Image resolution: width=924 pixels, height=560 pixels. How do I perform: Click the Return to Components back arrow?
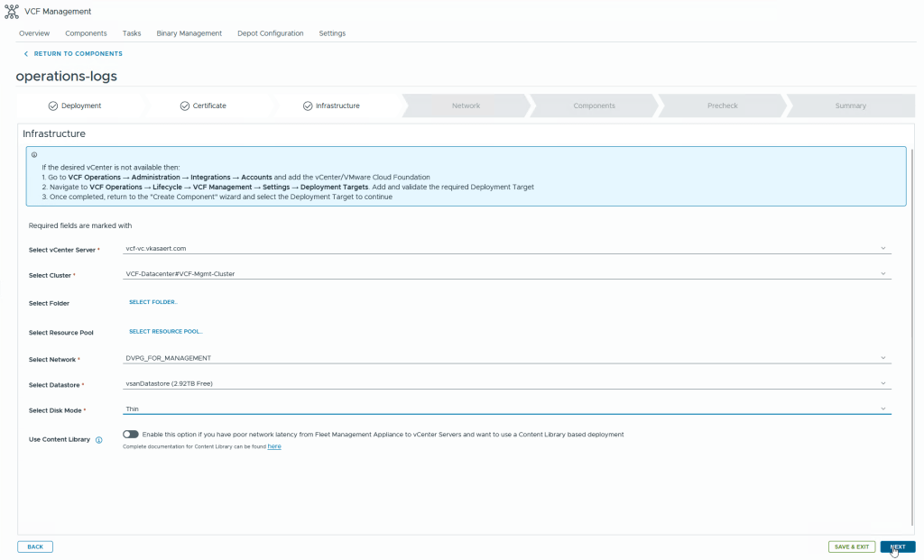tap(26, 54)
